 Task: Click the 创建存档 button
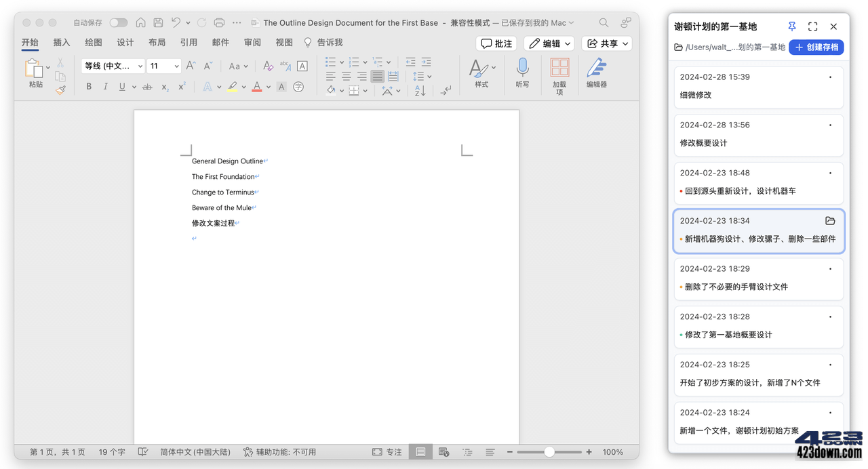[816, 47]
